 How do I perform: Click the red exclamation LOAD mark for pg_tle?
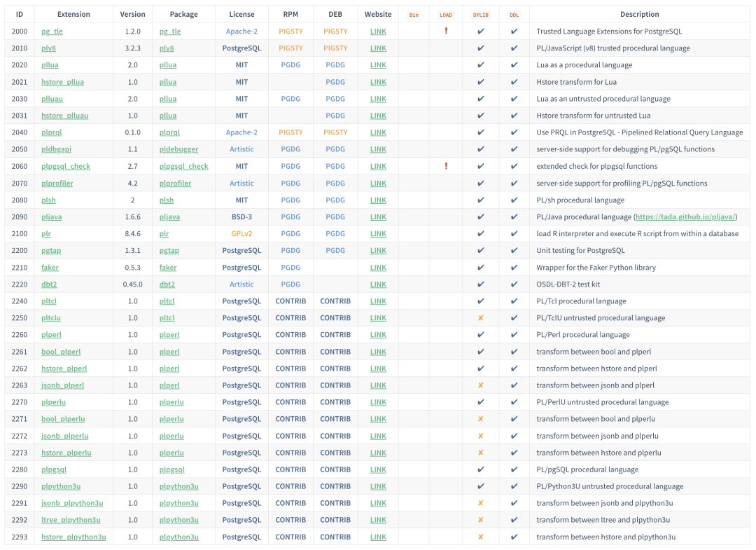(446, 31)
